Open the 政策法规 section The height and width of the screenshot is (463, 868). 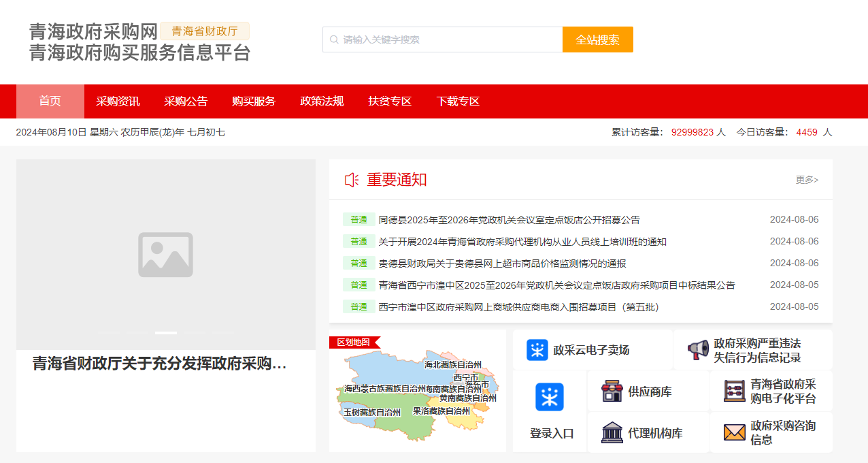click(320, 101)
